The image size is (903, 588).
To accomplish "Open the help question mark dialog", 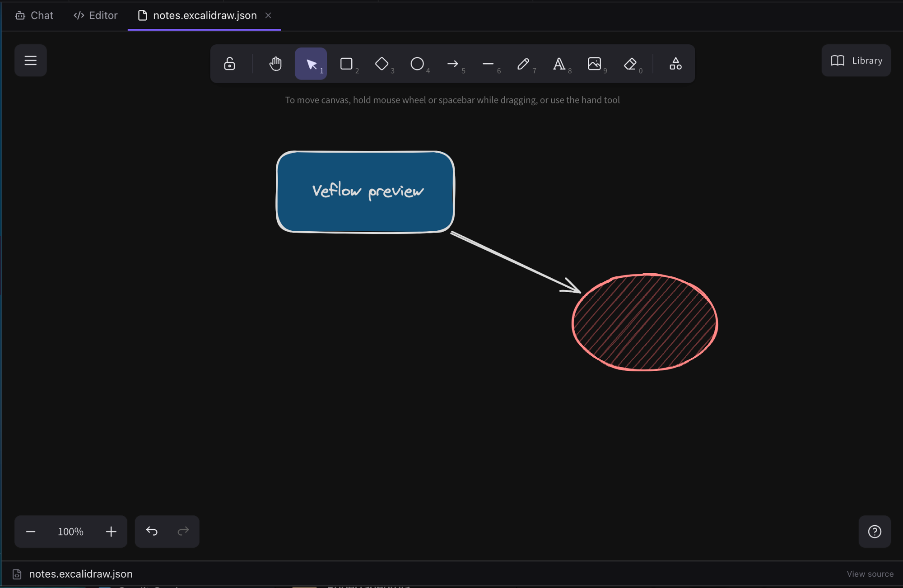I will (x=875, y=532).
